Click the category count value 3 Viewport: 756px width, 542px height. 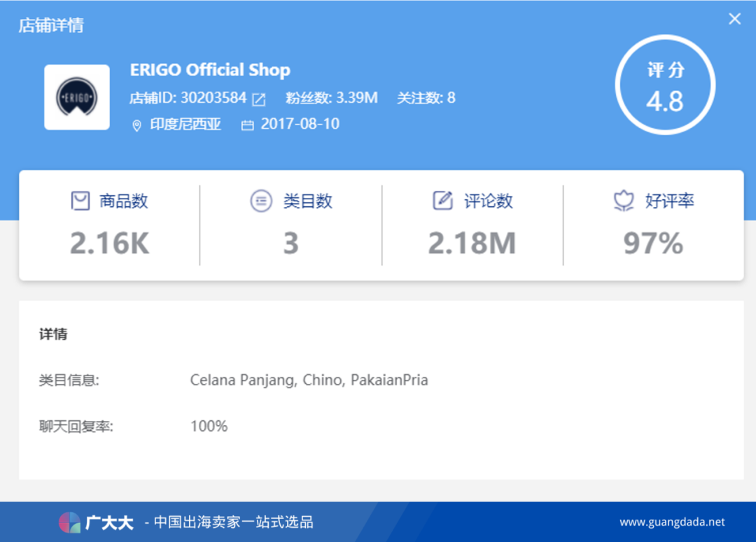coord(290,243)
